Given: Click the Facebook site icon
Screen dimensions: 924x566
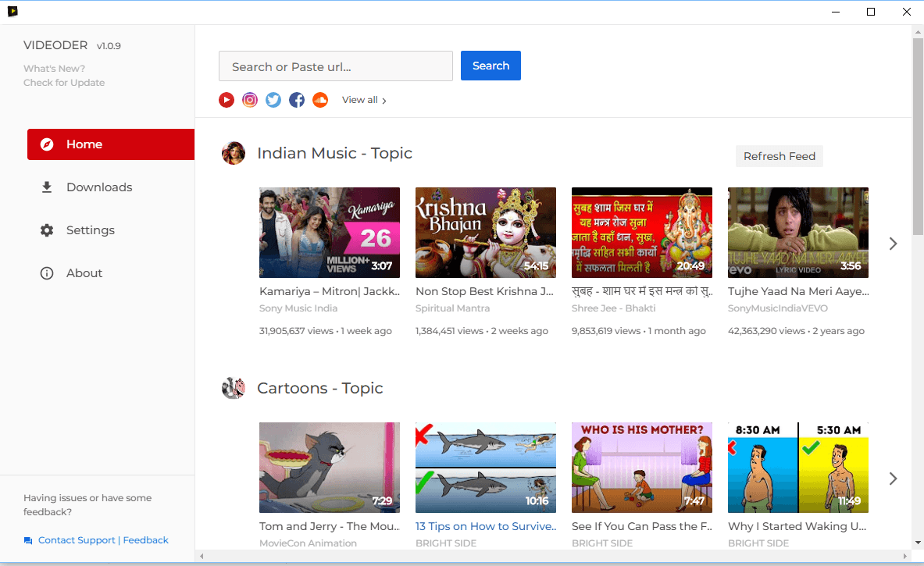Looking at the screenshot, I should point(297,100).
